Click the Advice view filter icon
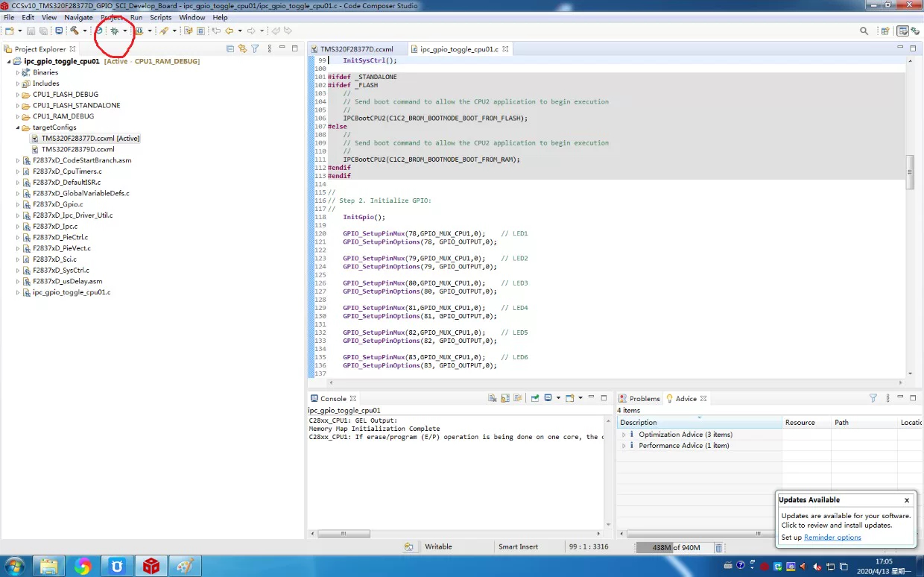924x577 pixels. [x=873, y=398]
